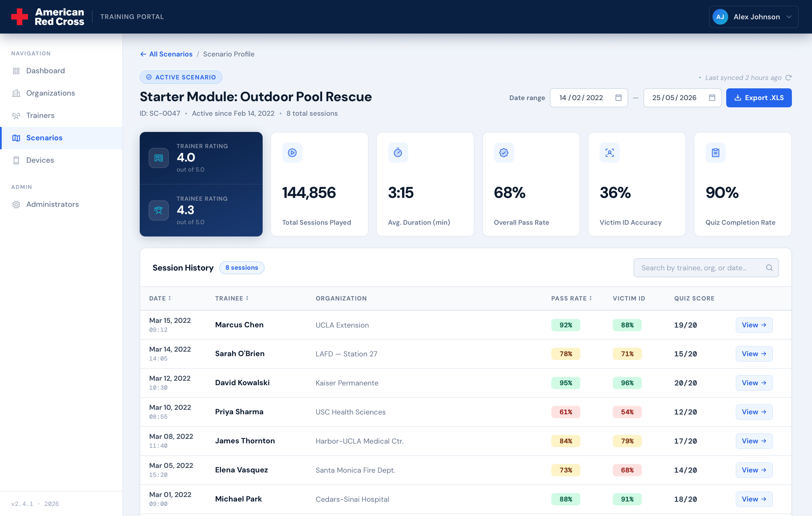Click the Administrators gear icon
Screen dimensions: 812x516
coord(16,204)
